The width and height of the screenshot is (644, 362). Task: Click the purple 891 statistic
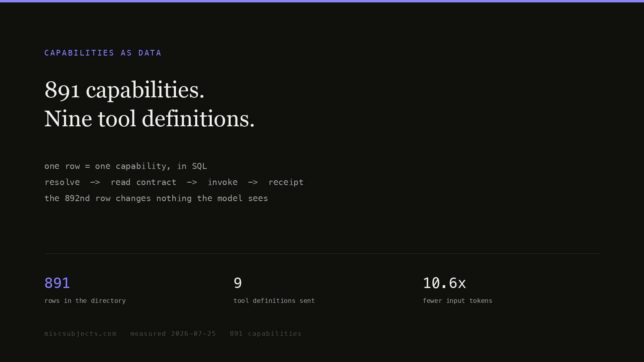click(57, 283)
